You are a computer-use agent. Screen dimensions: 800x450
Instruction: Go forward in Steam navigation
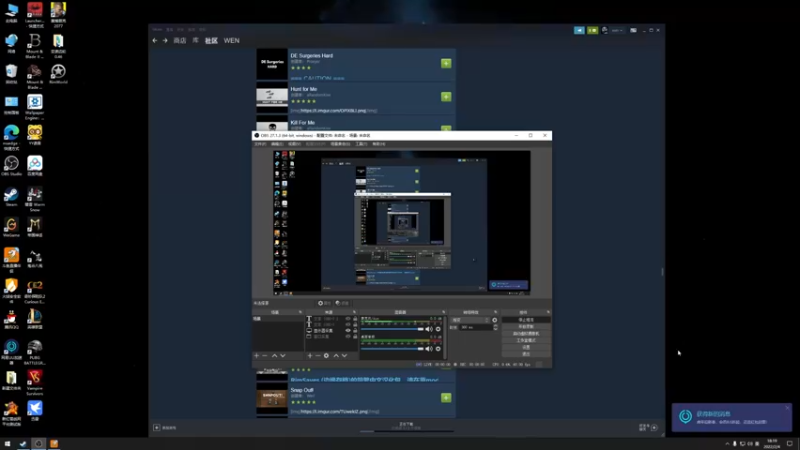[x=165, y=41]
